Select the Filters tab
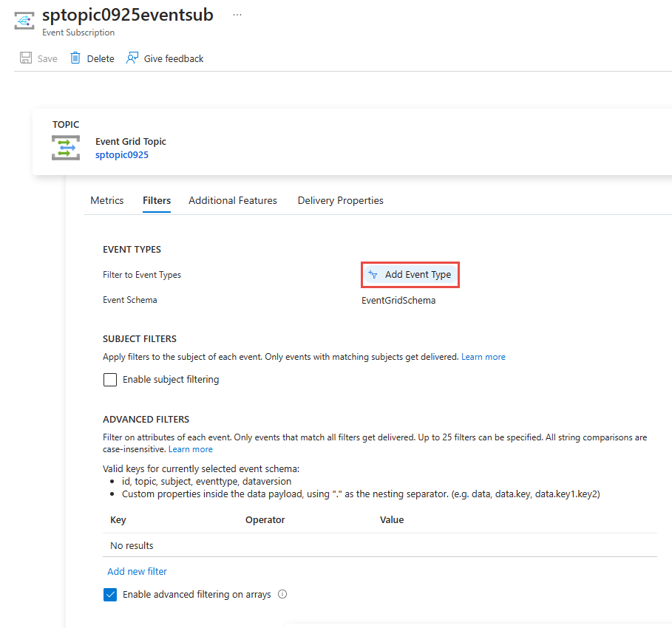 [156, 200]
